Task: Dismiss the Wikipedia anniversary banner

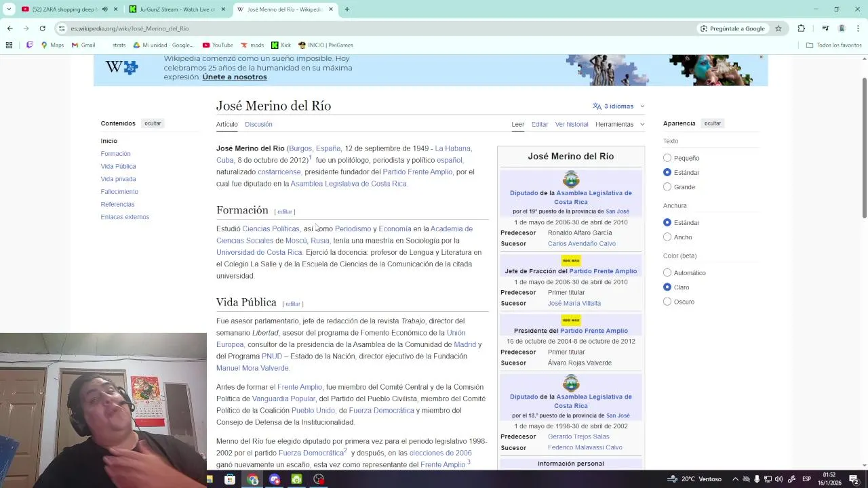Action: (x=761, y=58)
